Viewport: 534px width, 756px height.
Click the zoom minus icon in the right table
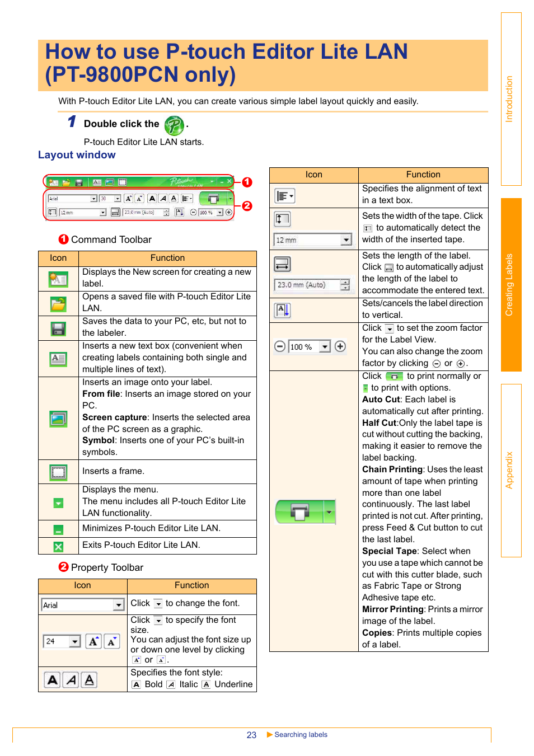pyautogui.click(x=280, y=346)
